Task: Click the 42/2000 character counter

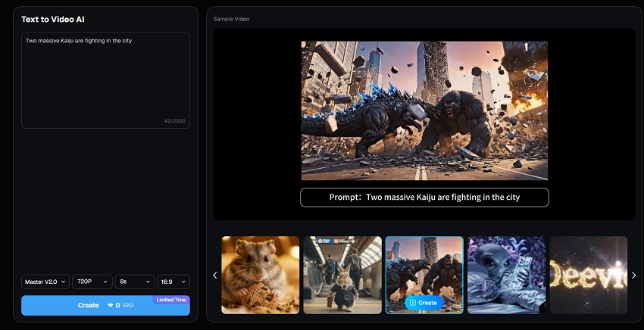Action: (x=174, y=120)
